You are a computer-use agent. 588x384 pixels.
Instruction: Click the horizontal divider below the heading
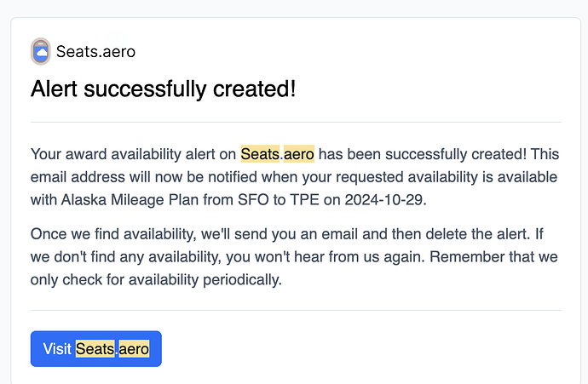(296, 122)
